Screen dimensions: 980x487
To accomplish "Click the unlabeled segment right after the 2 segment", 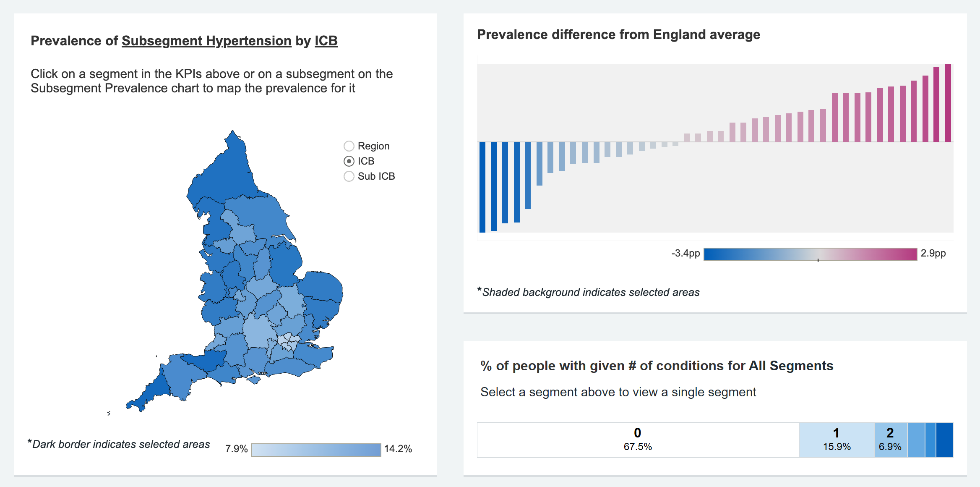I will point(916,440).
